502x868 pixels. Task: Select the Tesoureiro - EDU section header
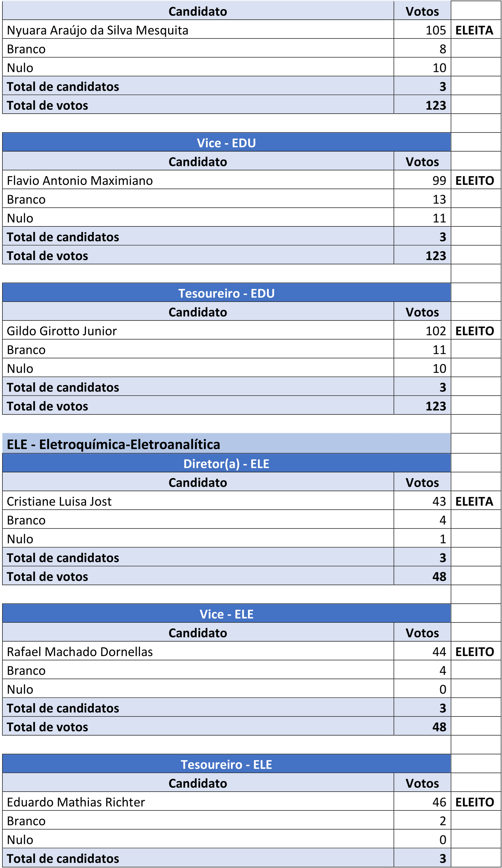[x=226, y=293]
